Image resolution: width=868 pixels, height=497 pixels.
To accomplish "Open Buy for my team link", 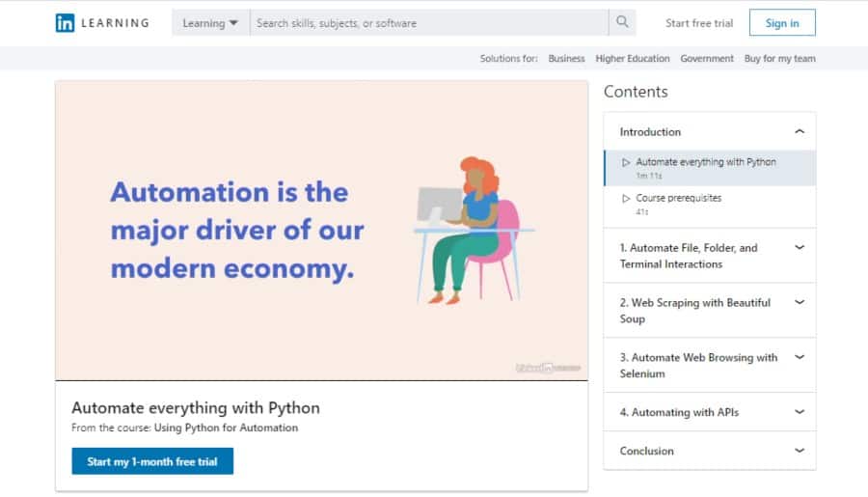I will 779,58.
